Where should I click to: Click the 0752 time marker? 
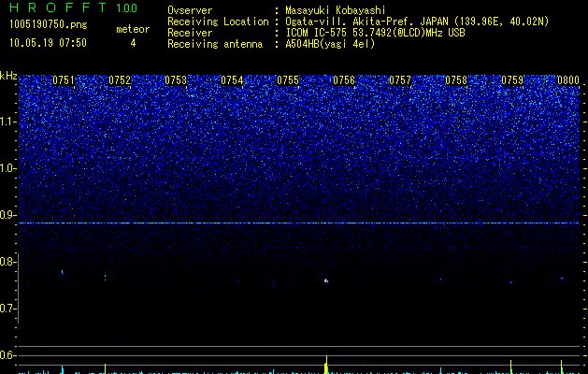[120, 80]
